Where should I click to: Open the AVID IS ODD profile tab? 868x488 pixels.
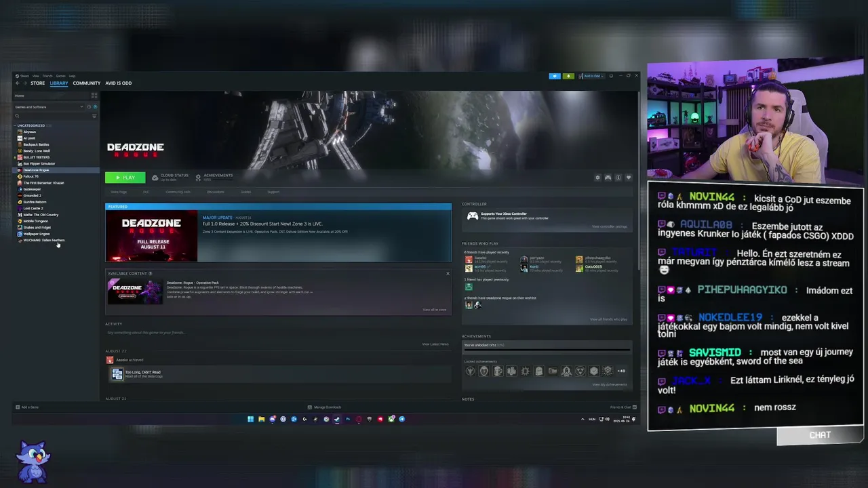(119, 83)
